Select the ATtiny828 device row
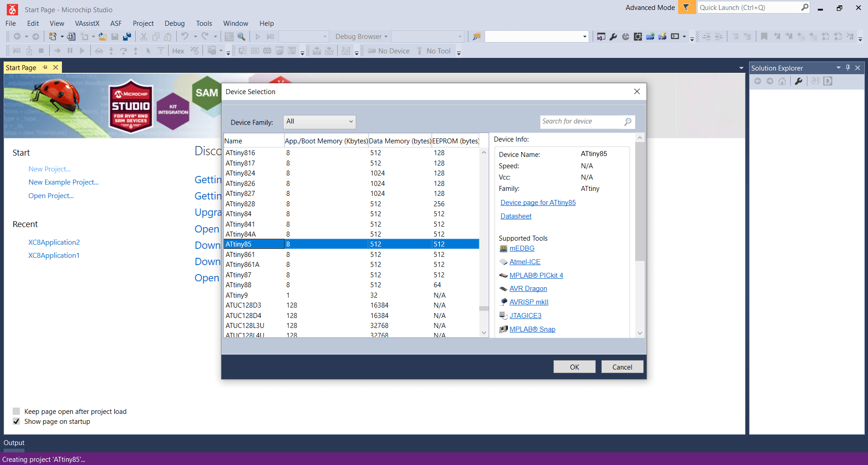The image size is (868, 465). 352,204
